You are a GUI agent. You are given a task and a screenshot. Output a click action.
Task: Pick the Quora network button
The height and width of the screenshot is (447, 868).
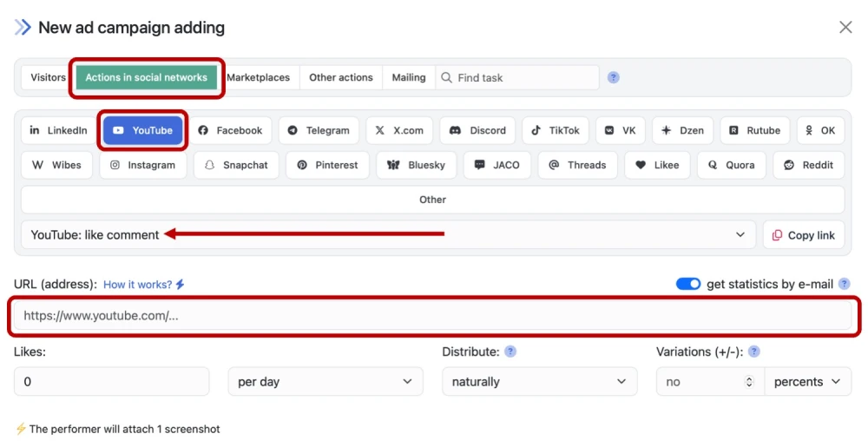732,165
